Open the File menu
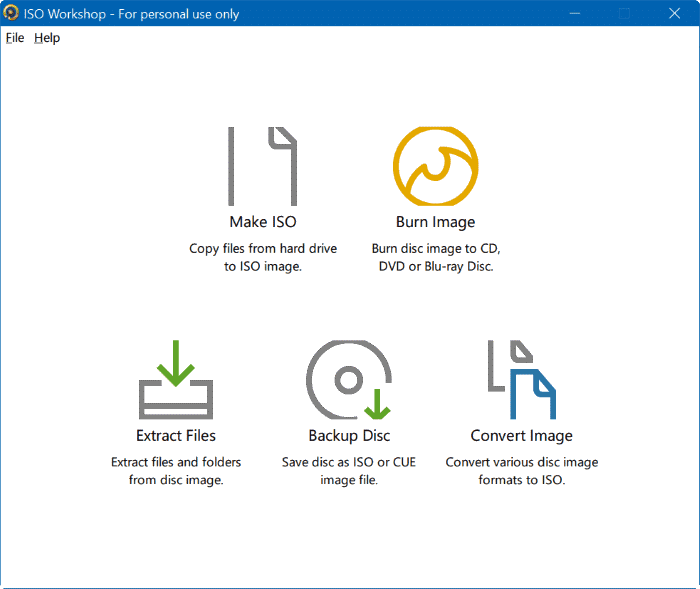The height and width of the screenshot is (589, 700). pyautogui.click(x=15, y=38)
